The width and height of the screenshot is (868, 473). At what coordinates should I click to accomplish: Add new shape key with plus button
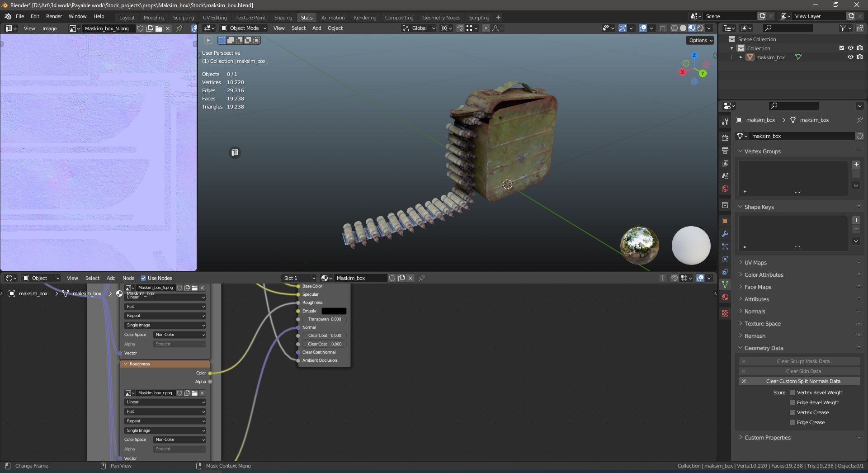[856, 220]
